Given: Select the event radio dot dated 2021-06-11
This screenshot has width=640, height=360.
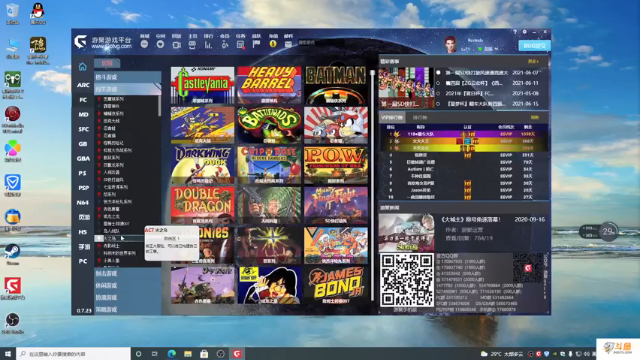Looking at the screenshot, I should (438, 83).
